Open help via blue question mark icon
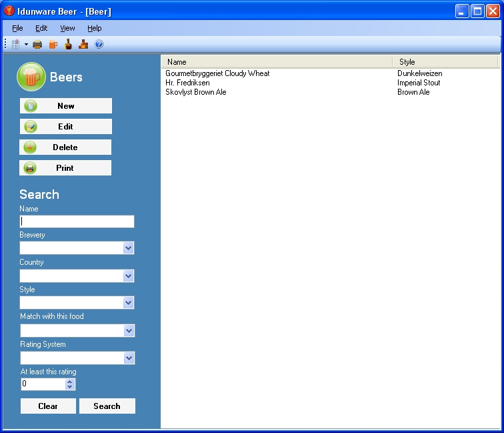 tap(99, 44)
